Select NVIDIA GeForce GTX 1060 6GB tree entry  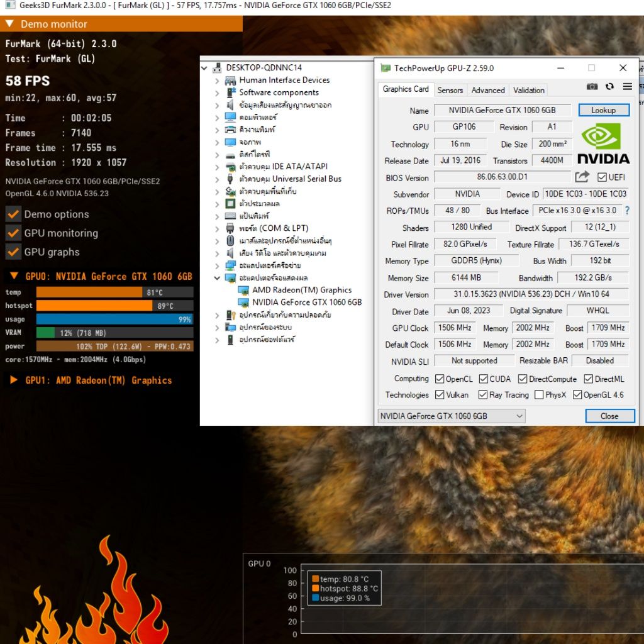coord(307,303)
